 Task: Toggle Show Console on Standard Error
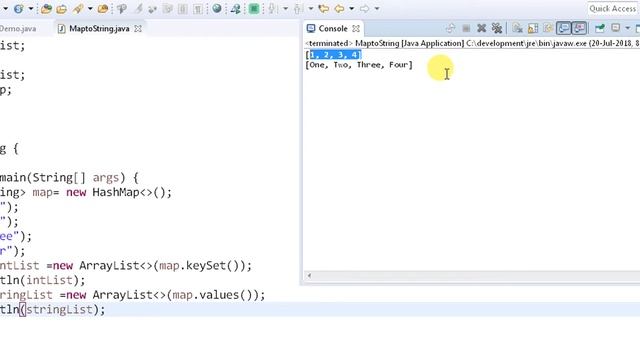[x=579, y=28]
